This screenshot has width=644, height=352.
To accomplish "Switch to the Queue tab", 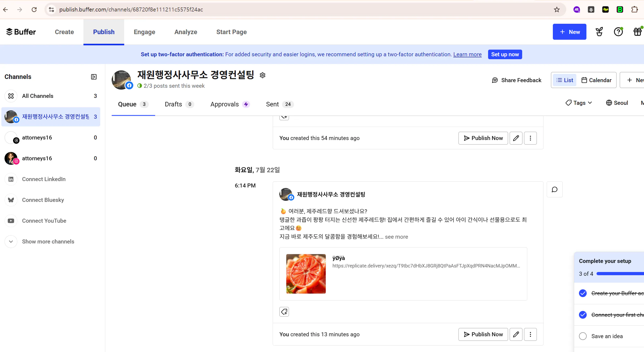I will coord(133,104).
